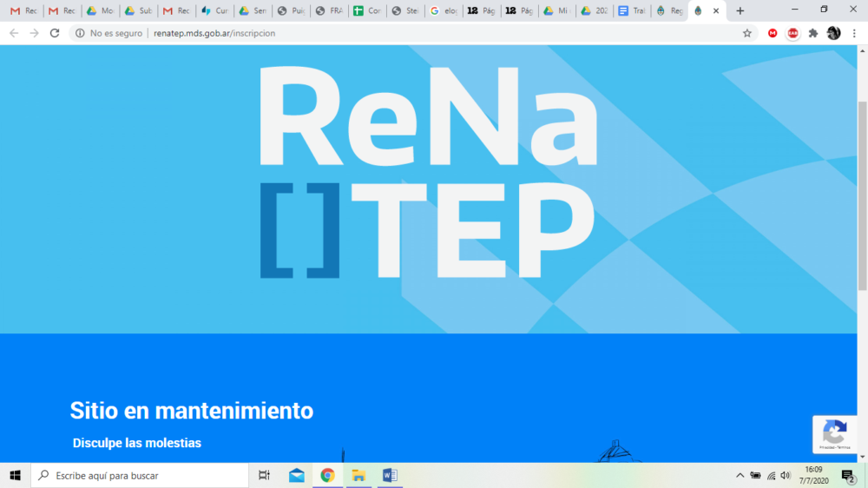Switch to the 'Sen' Google Drive tab
Viewport: 868px width, 488px height.
click(253, 10)
